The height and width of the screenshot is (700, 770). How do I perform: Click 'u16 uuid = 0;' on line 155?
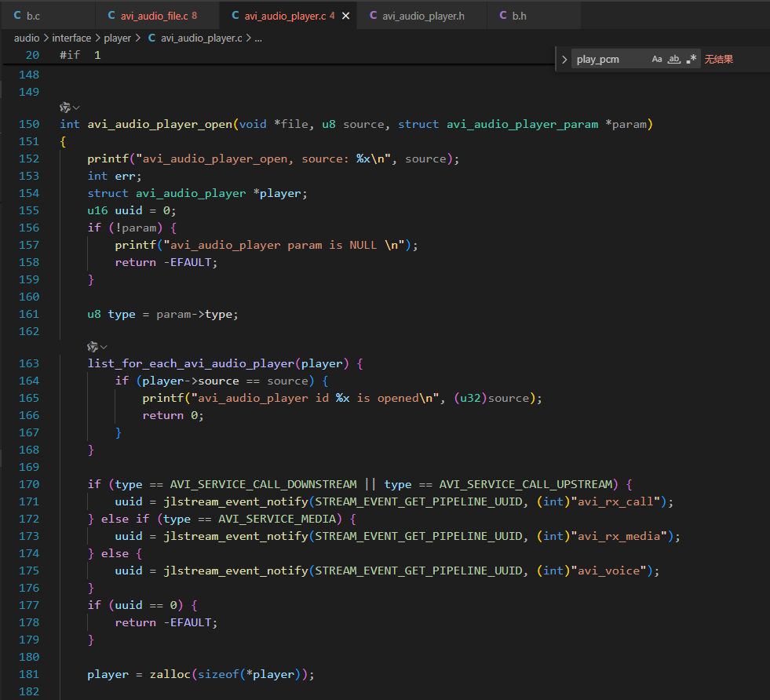[132, 210]
